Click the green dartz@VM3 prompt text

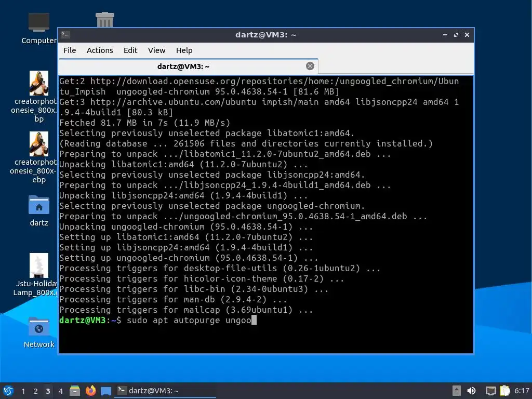click(x=83, y=320)
